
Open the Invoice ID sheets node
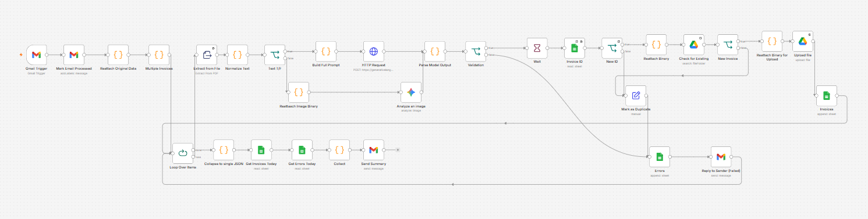[x=575, y=48]
